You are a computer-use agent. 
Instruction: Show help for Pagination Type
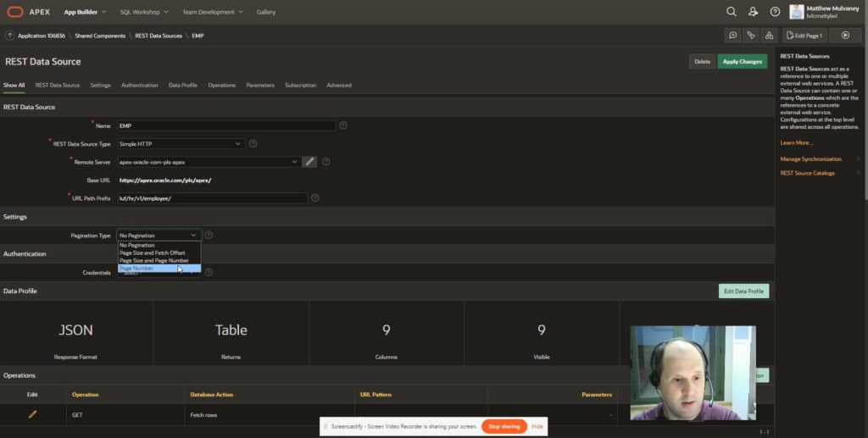(x=209, y=235)
